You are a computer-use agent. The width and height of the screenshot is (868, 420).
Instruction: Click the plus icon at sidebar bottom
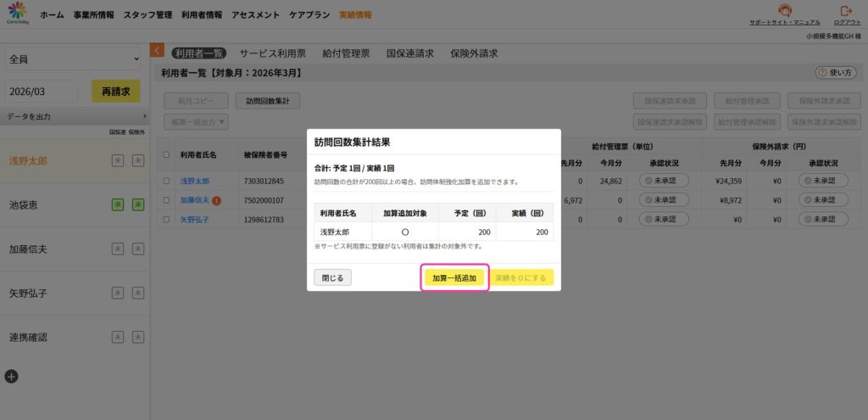(11, 376)
